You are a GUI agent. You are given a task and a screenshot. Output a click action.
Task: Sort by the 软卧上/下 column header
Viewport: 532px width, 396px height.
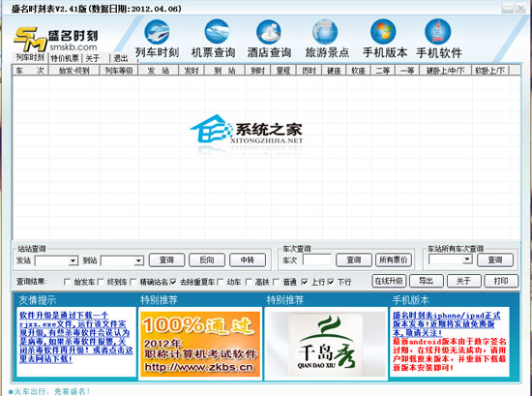tap(490, 71)
